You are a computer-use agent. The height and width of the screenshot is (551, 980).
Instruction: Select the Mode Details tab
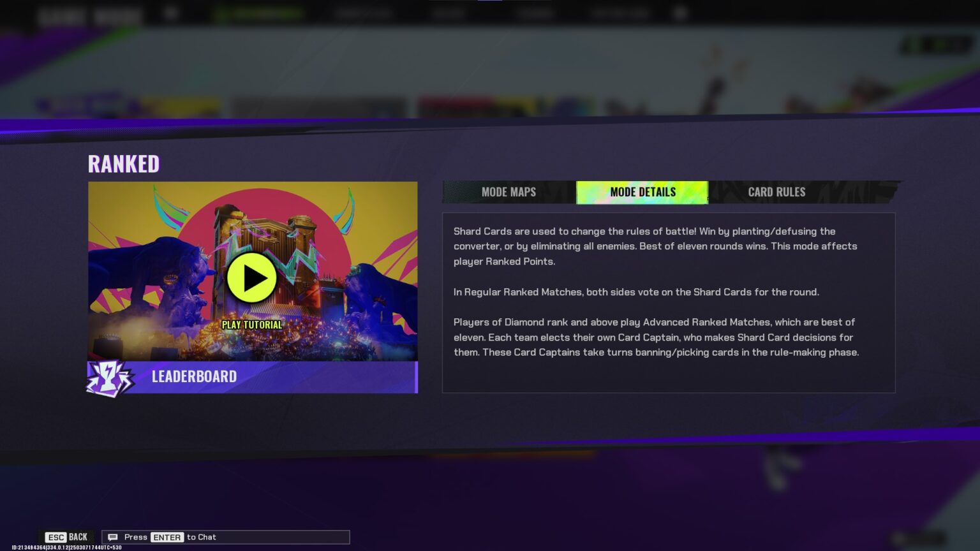pos(642,192)
